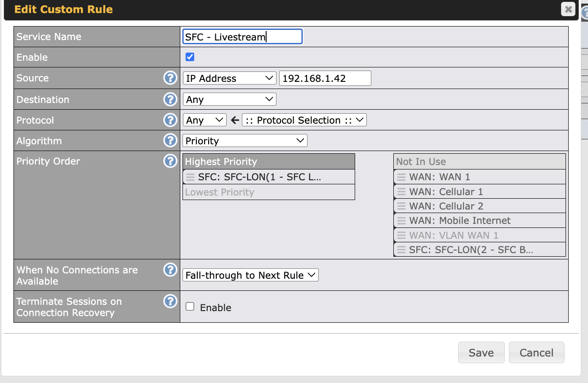Viewport: 588px width, 383px height.
Task: Click help icon for When No Connections
Action: click(x=170, y=270)
